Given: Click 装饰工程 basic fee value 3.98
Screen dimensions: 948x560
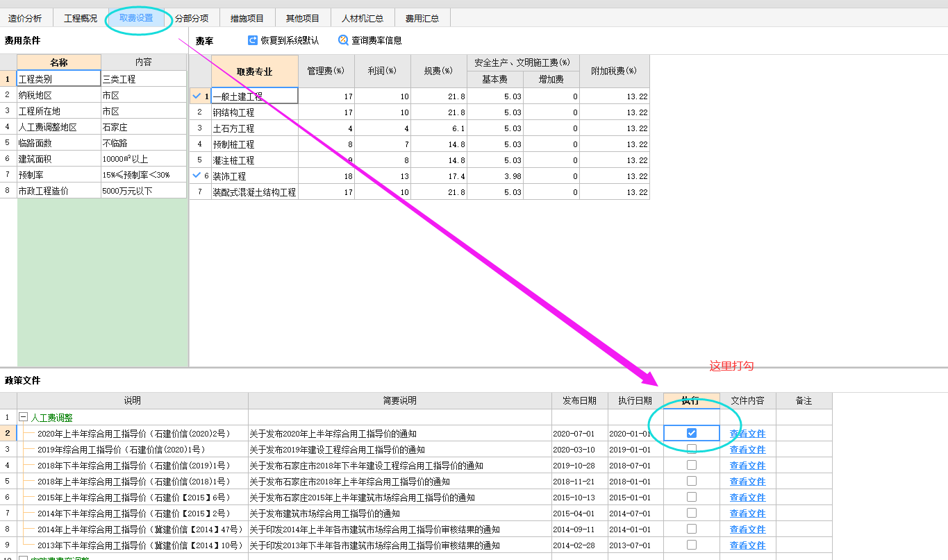Looking at the screenshot, I should (495, 176).
